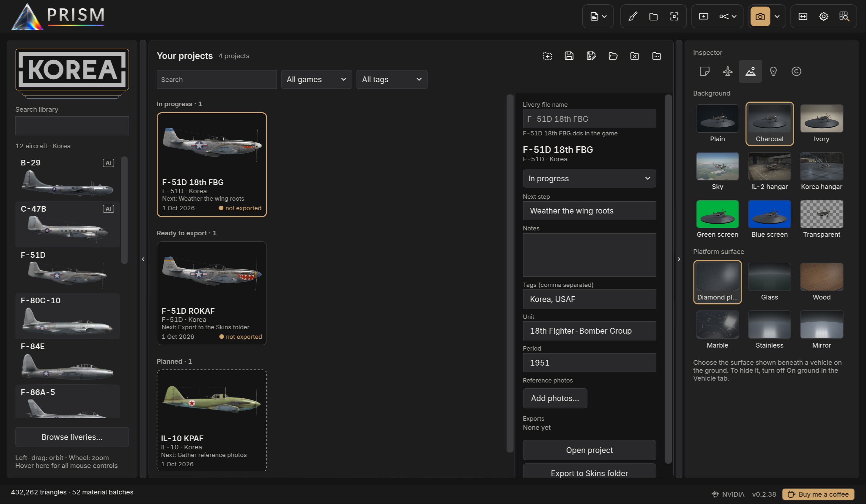Select the Korea hangar background
Screen dimensions: 866x504
821,171
